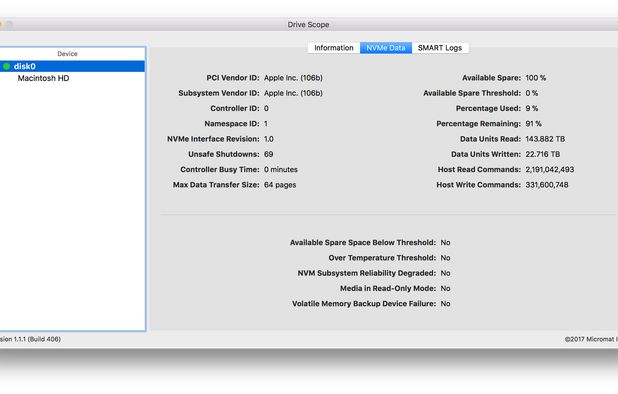Click the green status dot beside disk0

point(6,66)
